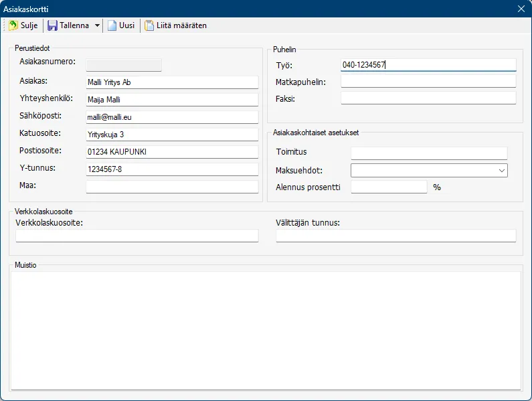Close the Asiakaskortti window
Viewport: 532px width, 401px height.
[x=521, y=9]
